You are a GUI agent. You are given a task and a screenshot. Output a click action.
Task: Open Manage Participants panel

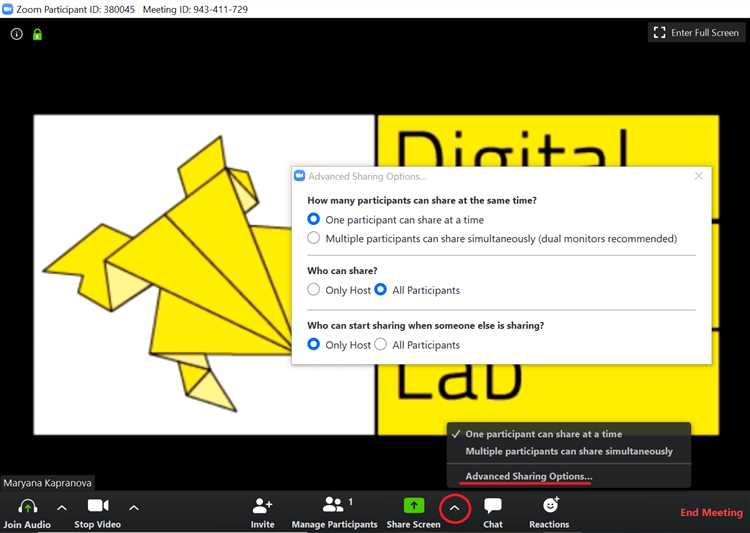point(334,513)
